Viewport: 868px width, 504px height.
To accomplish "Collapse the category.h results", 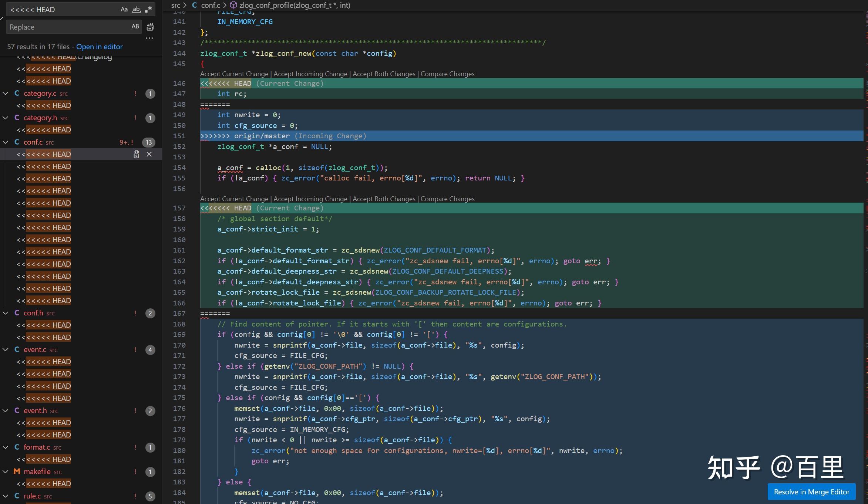I will (x=6, y=118).
